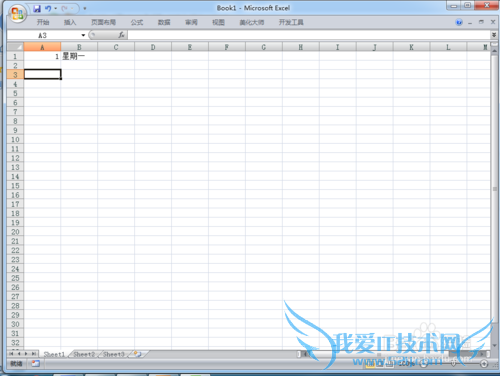Customize the Quick Access Toolbar dropdown
This screenshot has width=500, height=376.
85,8
